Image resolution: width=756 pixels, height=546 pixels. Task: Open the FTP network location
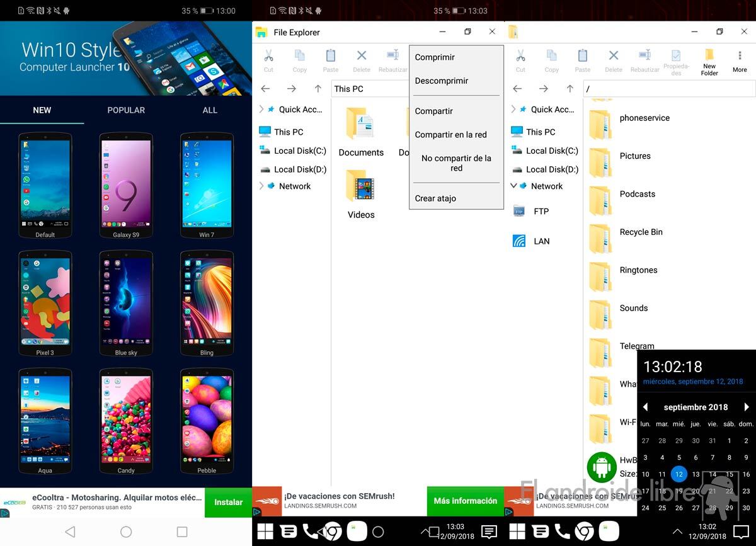pyautogui.click(x=530, y=211)
